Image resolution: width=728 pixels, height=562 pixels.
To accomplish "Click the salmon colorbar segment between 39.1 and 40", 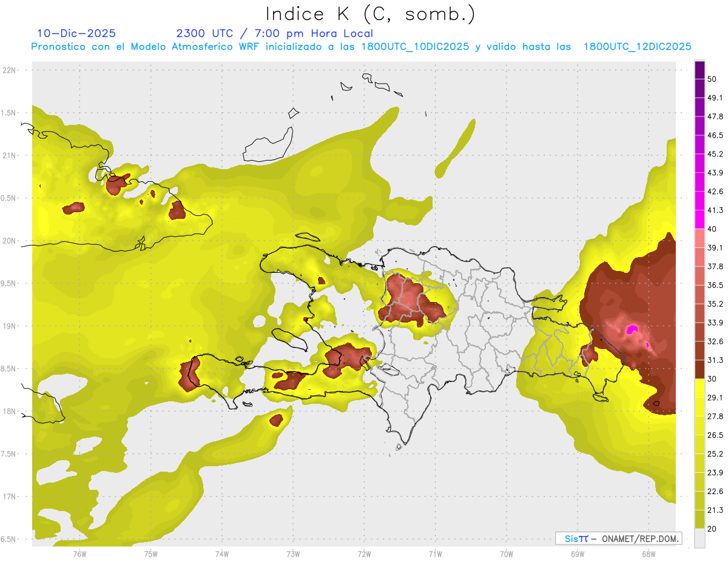I will pyautogui.click(x=699, y=238).
